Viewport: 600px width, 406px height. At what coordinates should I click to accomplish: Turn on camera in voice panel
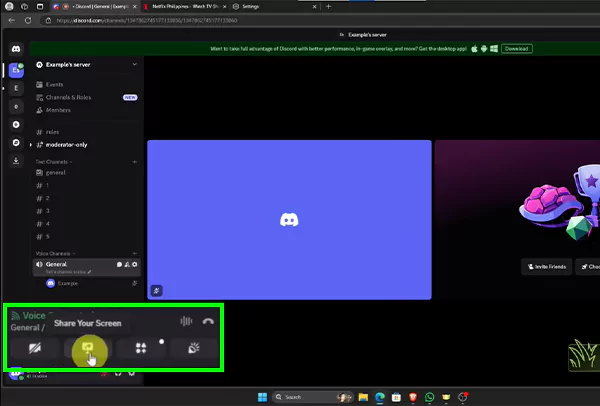(36, 348)
